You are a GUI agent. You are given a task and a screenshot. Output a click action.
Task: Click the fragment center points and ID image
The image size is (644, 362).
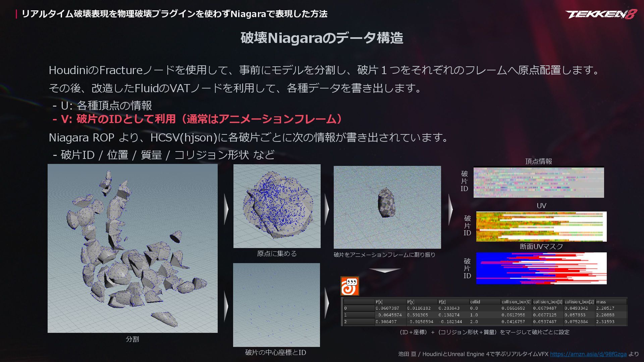pos(276,305)
